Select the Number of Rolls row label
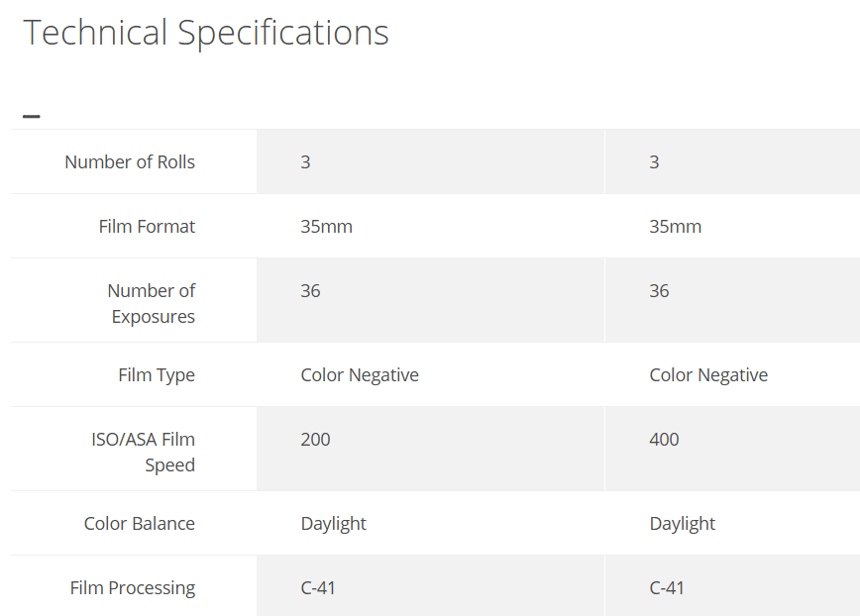Viewport: 860px width, 616px height. click(130, 161)
